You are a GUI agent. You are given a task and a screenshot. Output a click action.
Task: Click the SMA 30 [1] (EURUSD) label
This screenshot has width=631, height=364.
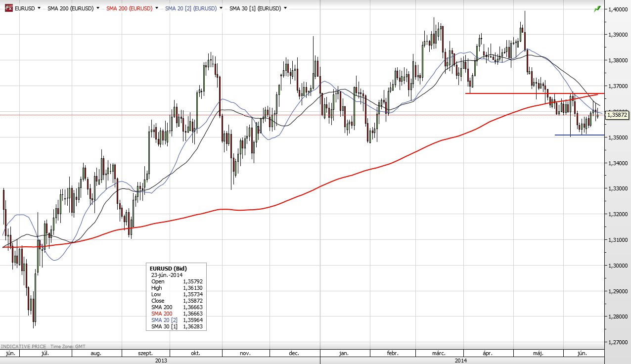255,8
